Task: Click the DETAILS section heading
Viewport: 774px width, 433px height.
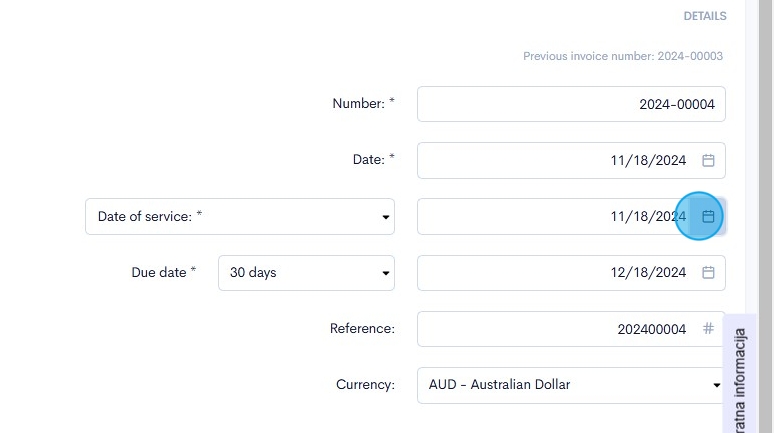Action: pyautogui.click(x=705, y=16)
